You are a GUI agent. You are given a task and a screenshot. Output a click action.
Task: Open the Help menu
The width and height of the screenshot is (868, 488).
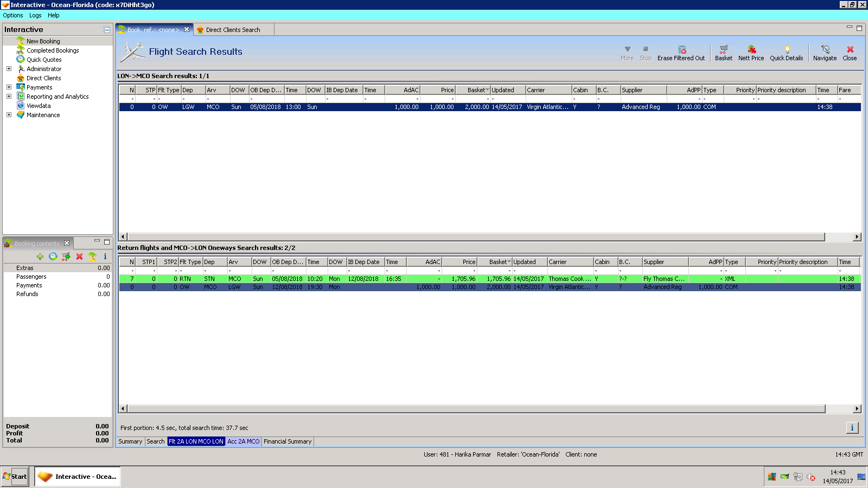click(53, 15)
